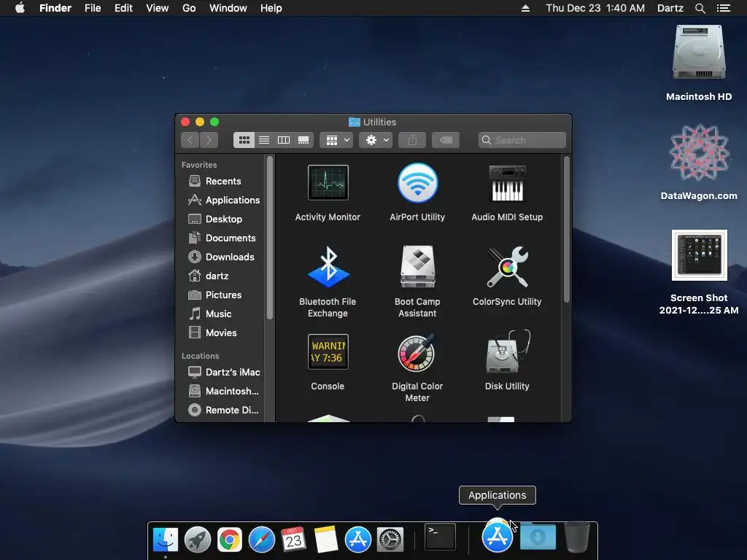
Task: Select Boot Camp Assistant icon
Action: [417, 267]
